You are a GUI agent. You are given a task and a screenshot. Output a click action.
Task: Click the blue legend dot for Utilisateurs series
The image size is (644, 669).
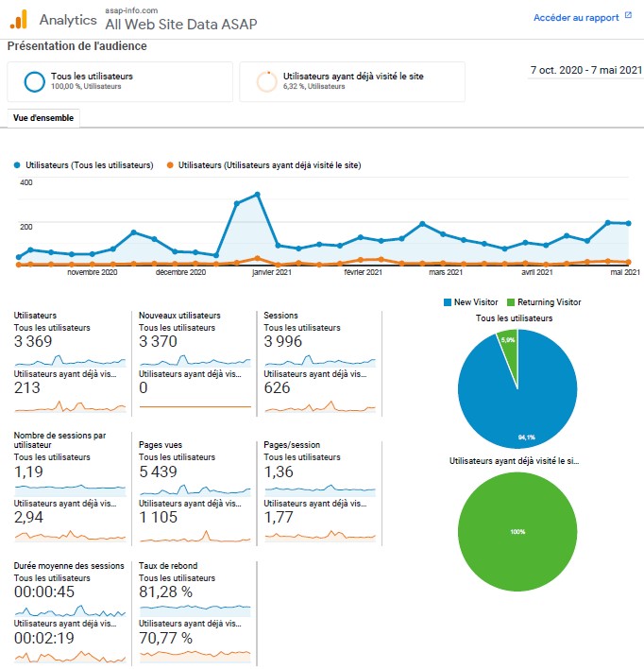(x=17, y=165)
